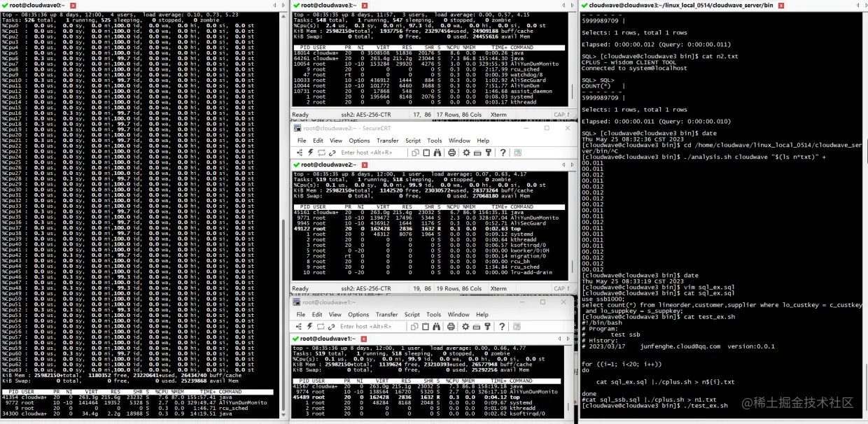Screen dimensions: 868x424
Task: Open Transfer menu in cloudwave2 window
Action: tap(388, 141)
